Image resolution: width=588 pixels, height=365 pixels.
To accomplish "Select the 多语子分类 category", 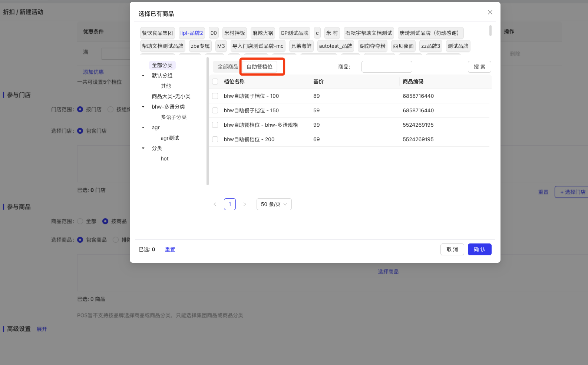I will click(174, 117).
